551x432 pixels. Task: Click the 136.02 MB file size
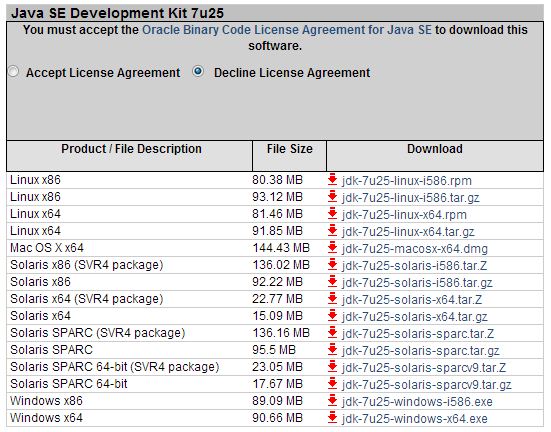[281, 265]
